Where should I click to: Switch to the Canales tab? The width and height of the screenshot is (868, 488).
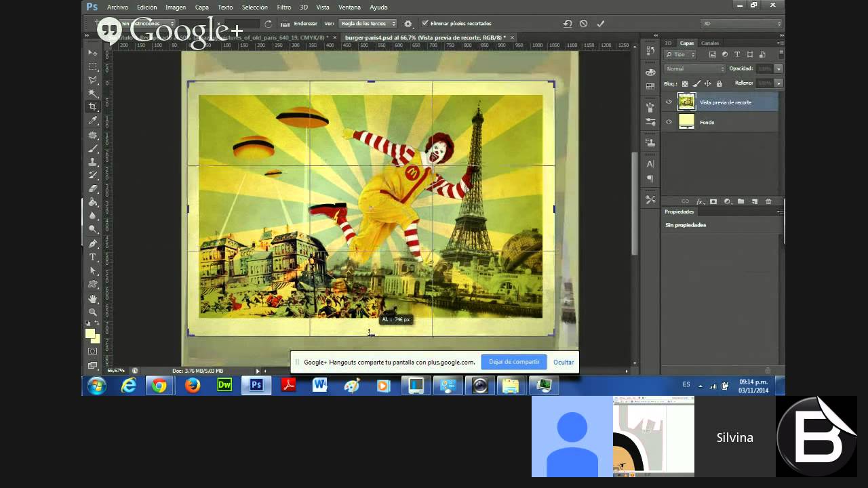tap(710, 43)
